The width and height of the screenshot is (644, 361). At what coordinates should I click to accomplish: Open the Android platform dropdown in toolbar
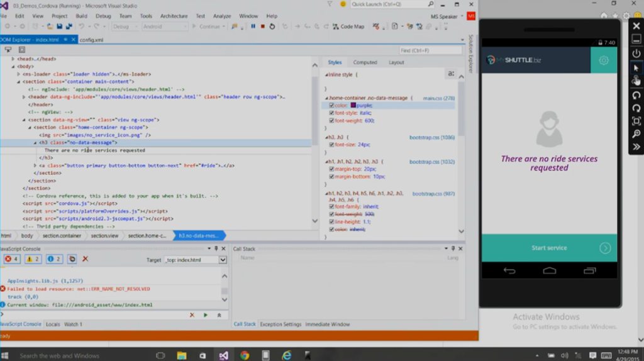point(165,26)
